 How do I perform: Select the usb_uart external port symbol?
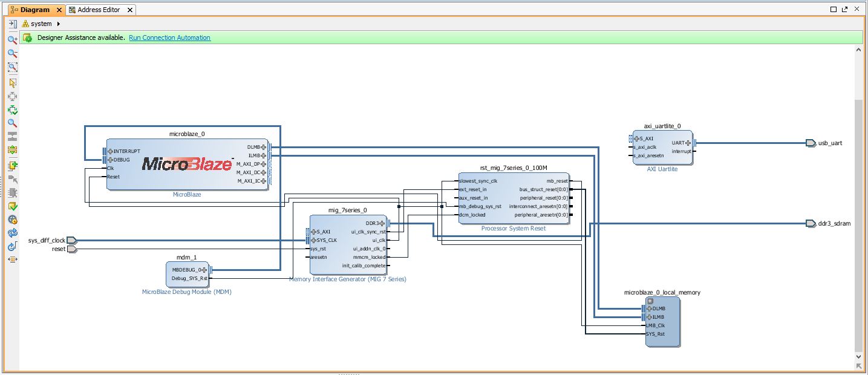point(811,143)
